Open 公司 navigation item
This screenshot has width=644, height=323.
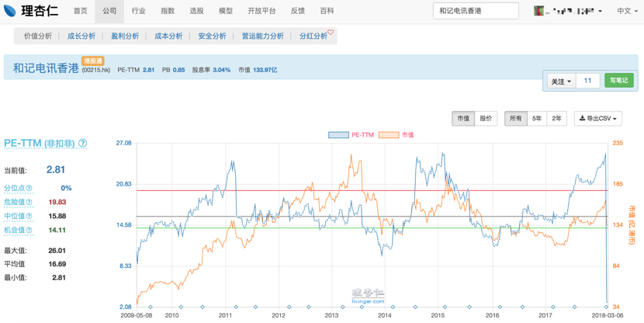click(109, 11)
